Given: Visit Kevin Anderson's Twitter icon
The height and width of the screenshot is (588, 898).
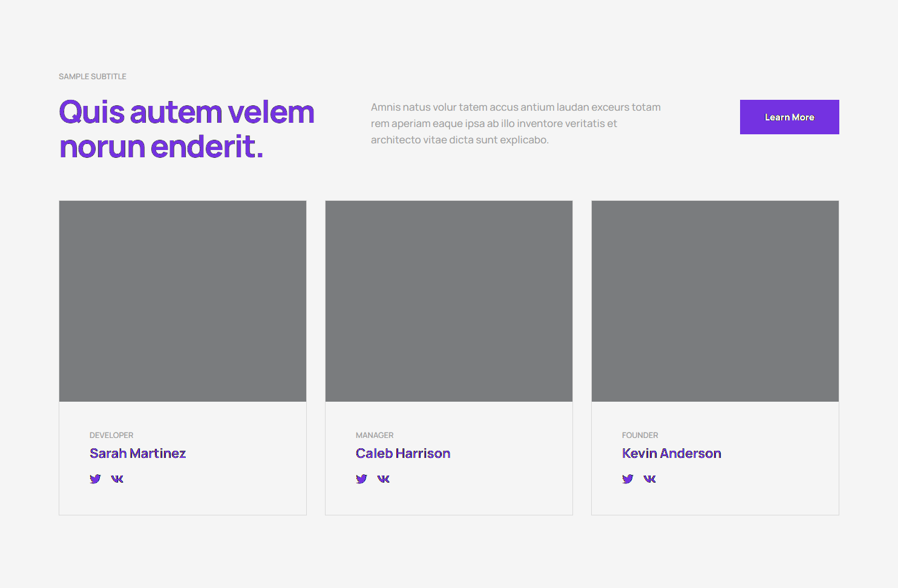Looking at the screenshot, I should click(628, 479).
